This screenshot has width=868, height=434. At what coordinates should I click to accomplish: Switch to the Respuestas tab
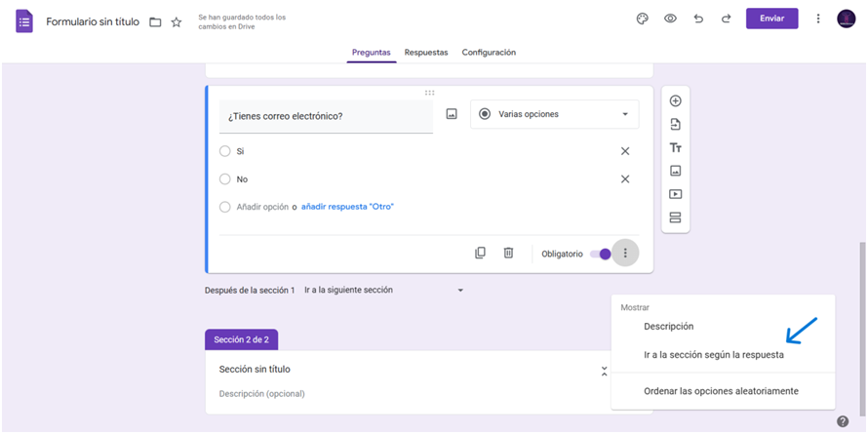point(426,53)
